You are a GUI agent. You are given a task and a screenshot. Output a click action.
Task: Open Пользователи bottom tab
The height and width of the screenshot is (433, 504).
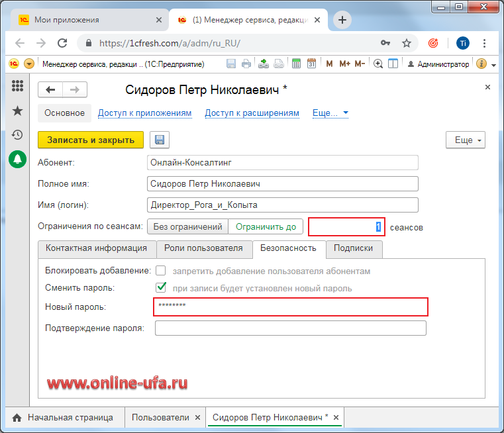pos(160,418)
